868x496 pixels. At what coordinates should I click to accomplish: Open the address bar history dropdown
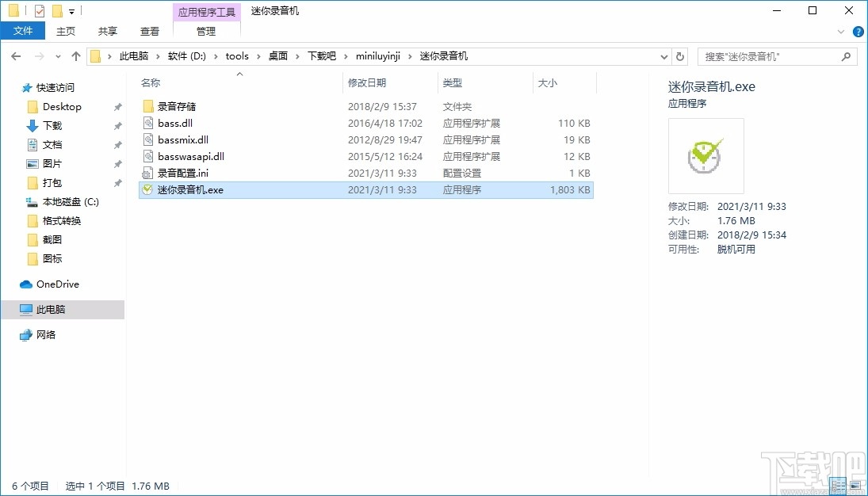point(664,56)
